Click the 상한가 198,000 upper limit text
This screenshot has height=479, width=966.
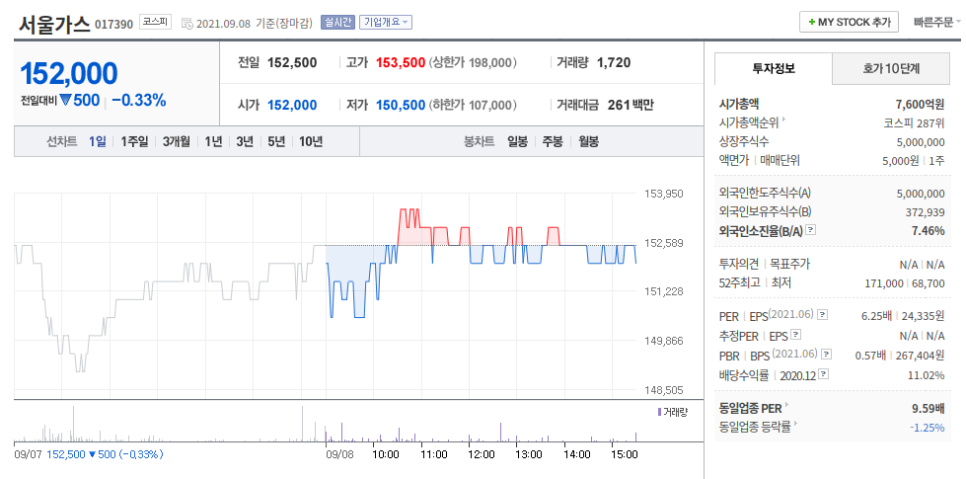coord(473,62)
